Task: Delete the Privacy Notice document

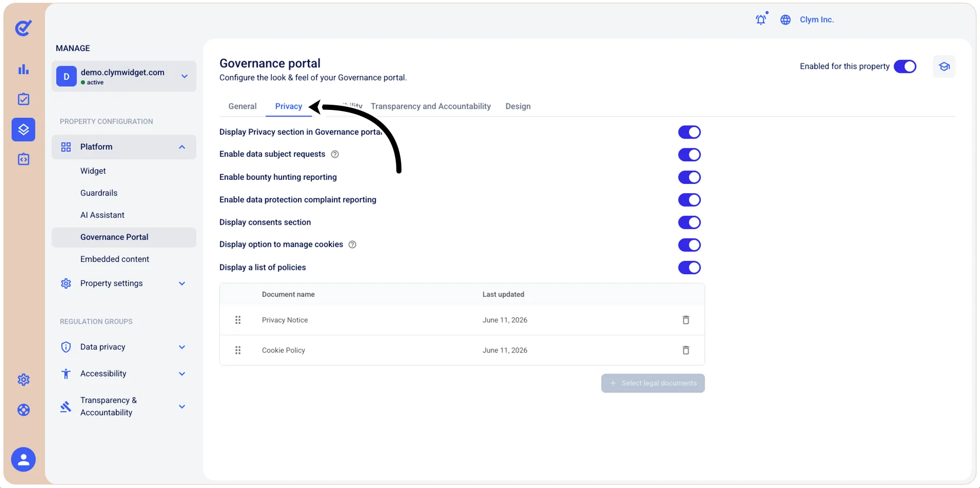Action: pyautogui.click(x=686, y=320)
